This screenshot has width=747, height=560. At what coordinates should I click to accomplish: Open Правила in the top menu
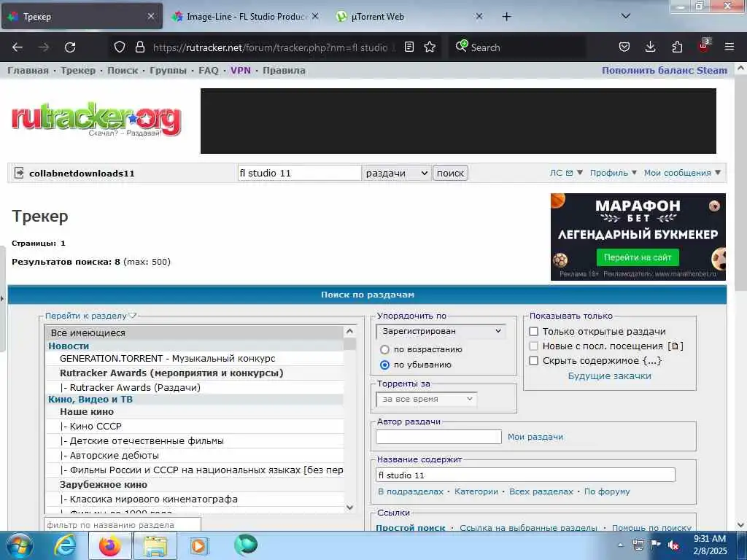coord(284,71)
